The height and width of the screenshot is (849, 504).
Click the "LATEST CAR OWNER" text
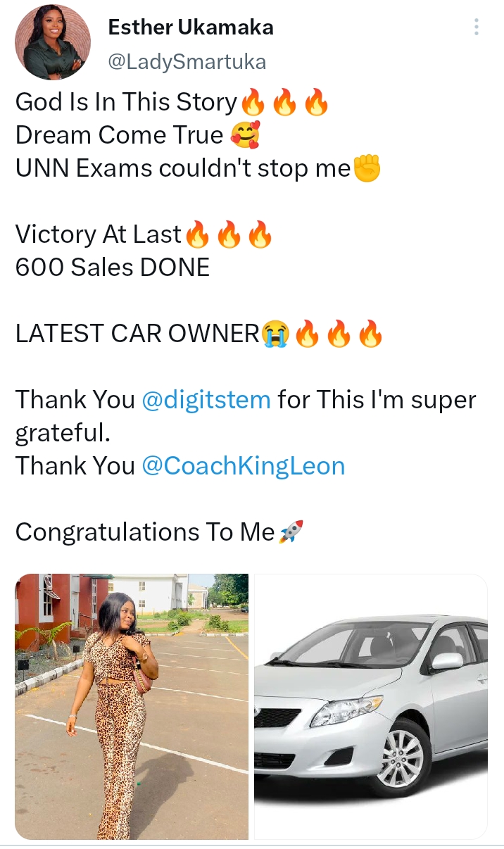(x=137, y=334)
